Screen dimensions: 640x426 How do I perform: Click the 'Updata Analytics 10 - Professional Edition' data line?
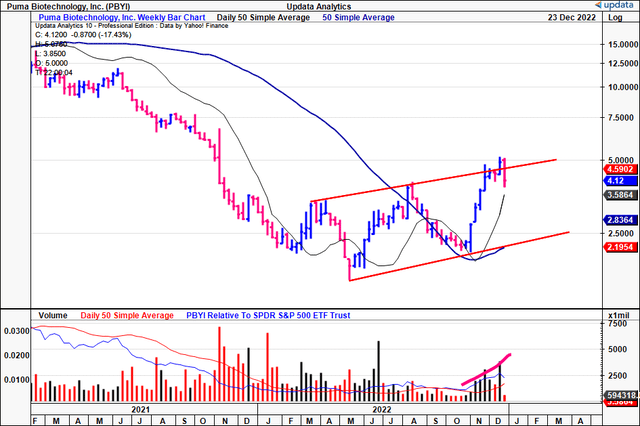tap(131, 26)
